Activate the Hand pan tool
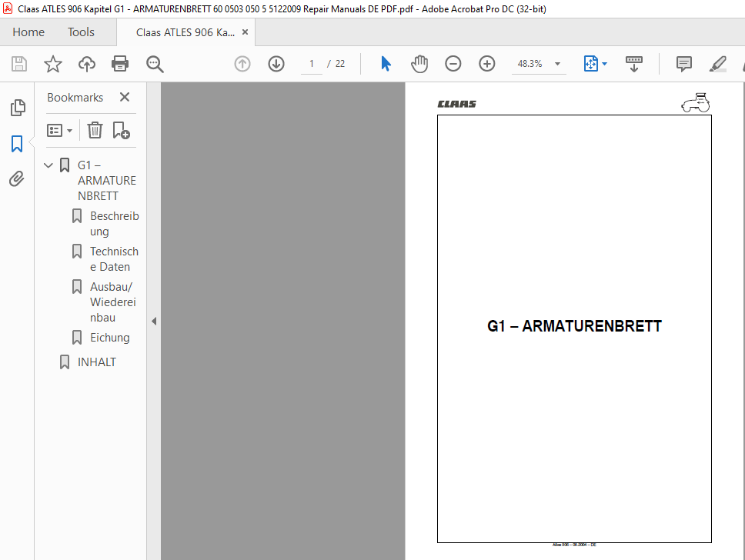Image resolution: width=745 pixels, height=560 pixels. pos(419,64)
